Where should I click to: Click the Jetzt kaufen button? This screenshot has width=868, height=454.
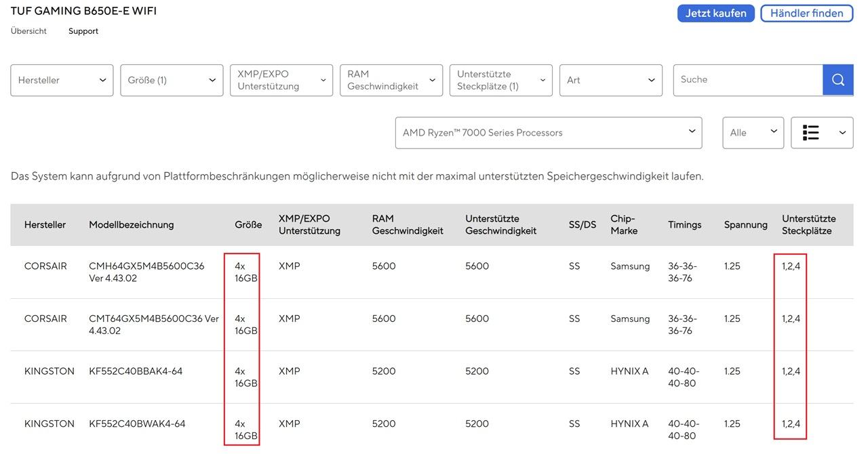[x=716, y=14]
